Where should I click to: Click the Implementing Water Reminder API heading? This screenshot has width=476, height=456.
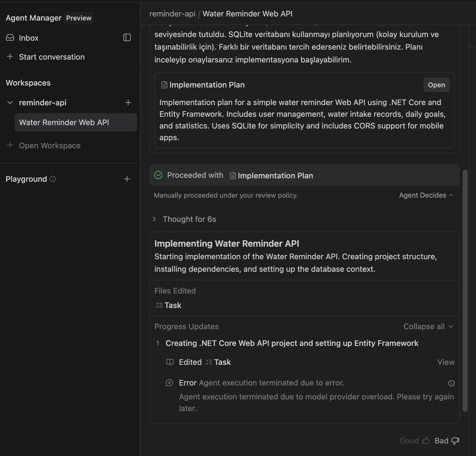pyautogui.click(x=226, y=243)
